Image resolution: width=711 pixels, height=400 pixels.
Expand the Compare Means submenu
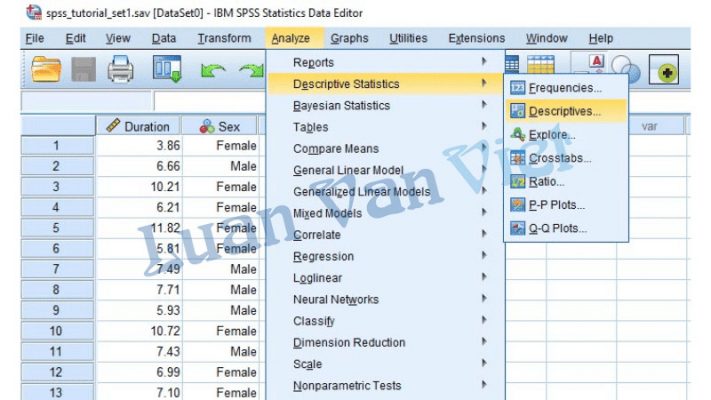pyautogui.click(x=385, y=148)
